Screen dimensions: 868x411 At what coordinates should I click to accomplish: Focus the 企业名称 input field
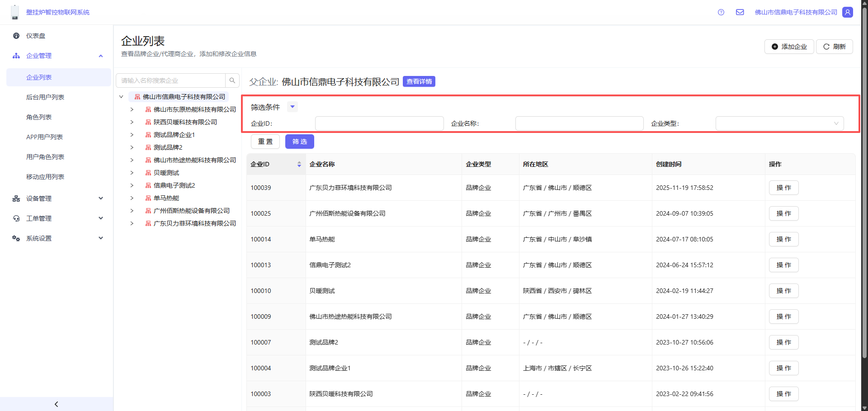tap(579, 123)
